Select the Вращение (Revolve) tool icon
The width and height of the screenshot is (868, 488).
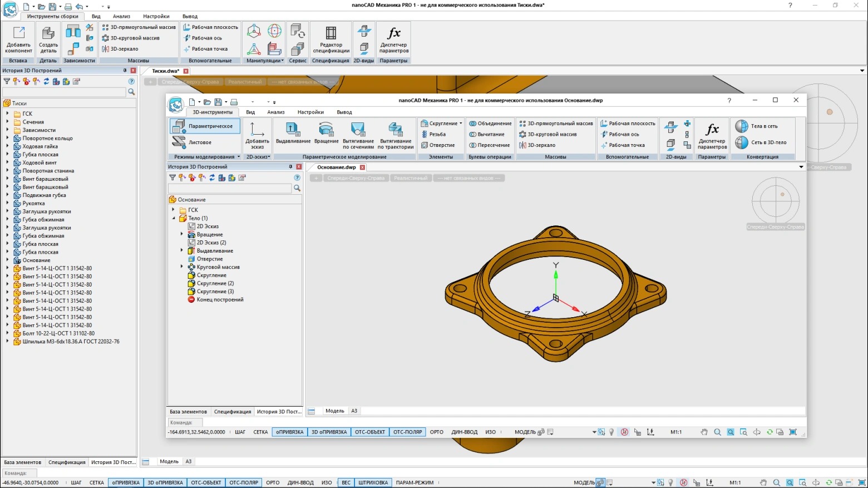326,130
